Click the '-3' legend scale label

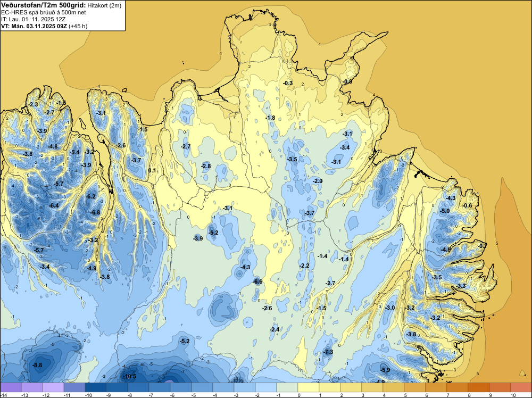click(237, 395)
